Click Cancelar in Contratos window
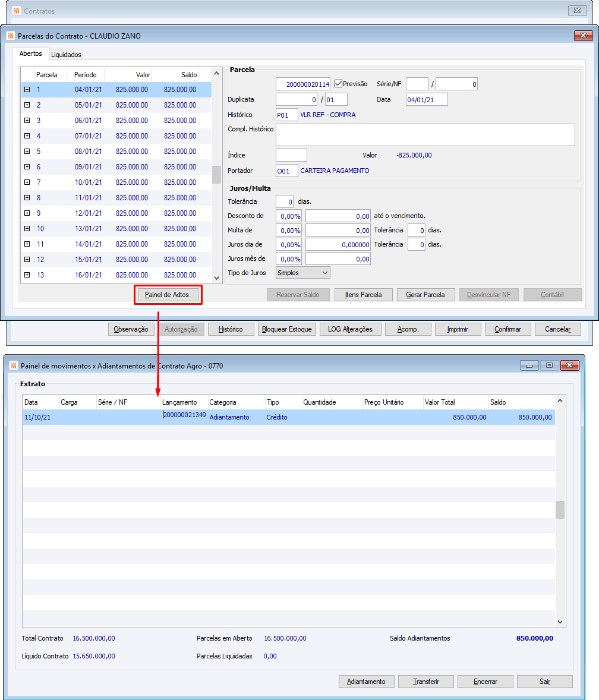599x700 pixels. click(558, 329)
